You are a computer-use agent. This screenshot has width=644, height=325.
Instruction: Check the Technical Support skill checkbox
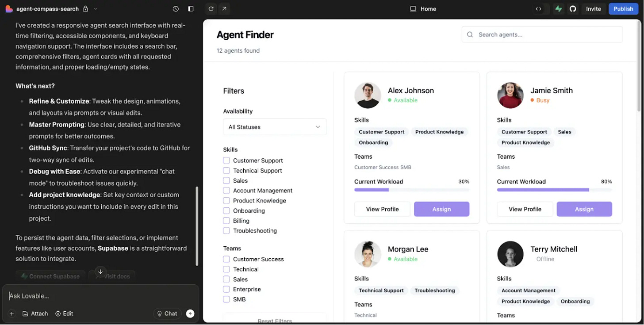tap(226, 171)
